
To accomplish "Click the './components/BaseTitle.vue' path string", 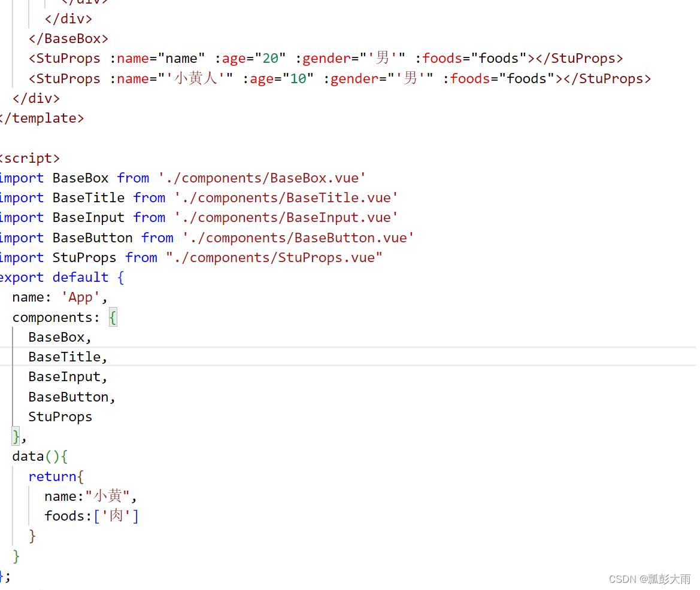I will [x=286, y=197].
